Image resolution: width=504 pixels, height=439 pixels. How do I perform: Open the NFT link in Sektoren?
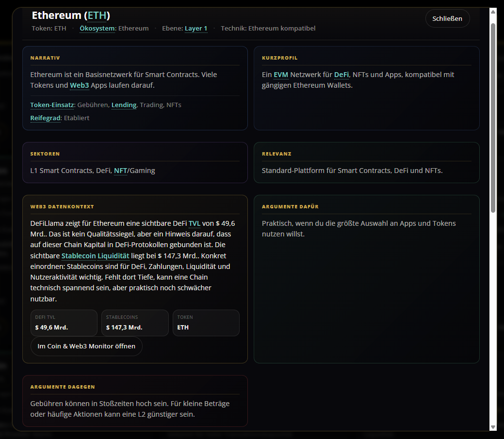click(x=120, y=171)
